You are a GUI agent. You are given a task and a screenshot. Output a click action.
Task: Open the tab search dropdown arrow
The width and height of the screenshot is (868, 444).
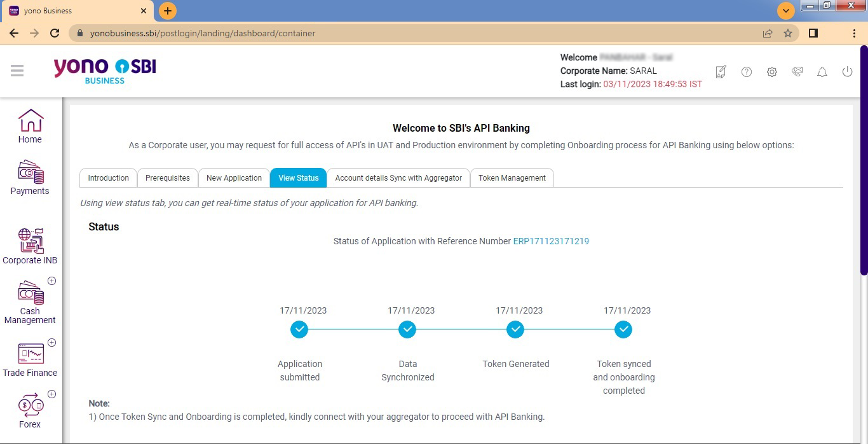[786, 11]
